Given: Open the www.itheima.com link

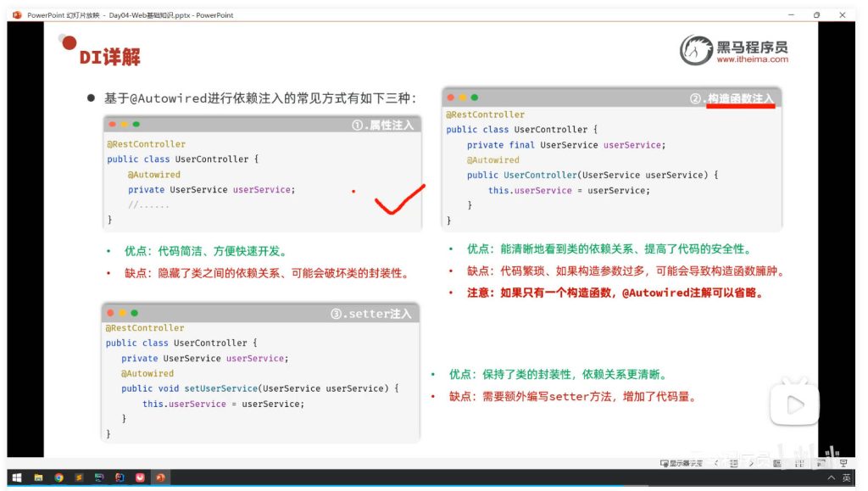Looking at the screenshot, I should click(x=752, y=59).
